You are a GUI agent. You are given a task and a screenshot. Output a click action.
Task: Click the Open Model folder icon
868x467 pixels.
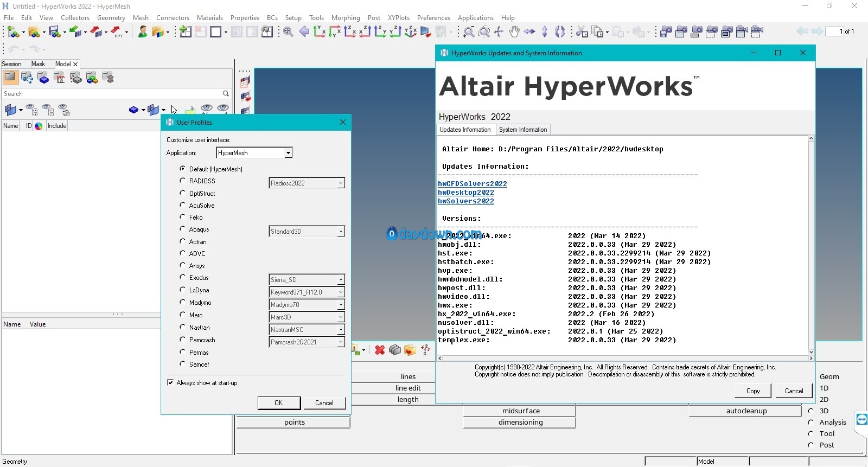(x=34, y=32)
